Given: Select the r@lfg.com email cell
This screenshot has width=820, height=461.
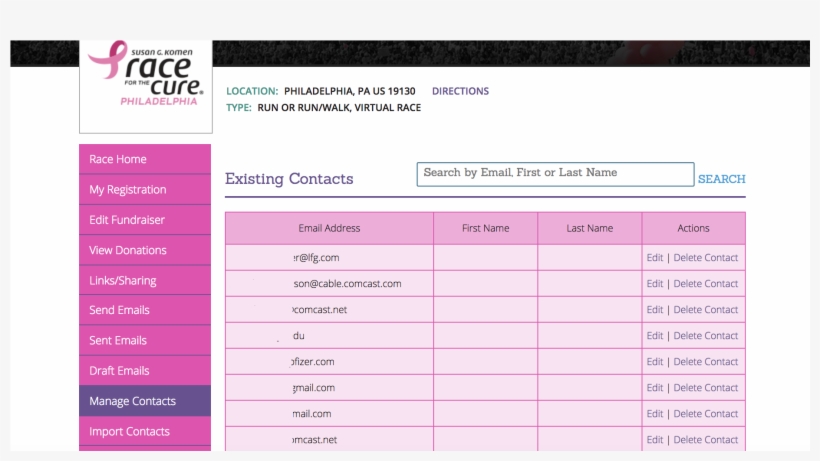Looking at the screenshot, I should 329,258.
